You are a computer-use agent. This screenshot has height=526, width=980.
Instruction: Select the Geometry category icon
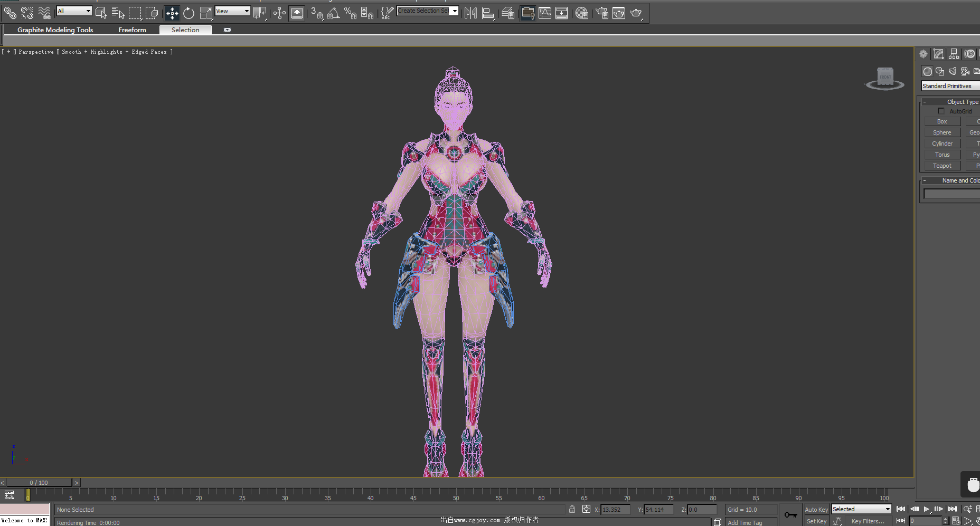pyautogui.click(x=928, y=71)
